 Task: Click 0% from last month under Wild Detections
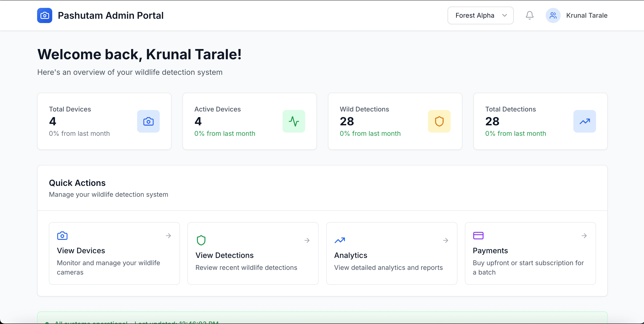coord(370,133)
